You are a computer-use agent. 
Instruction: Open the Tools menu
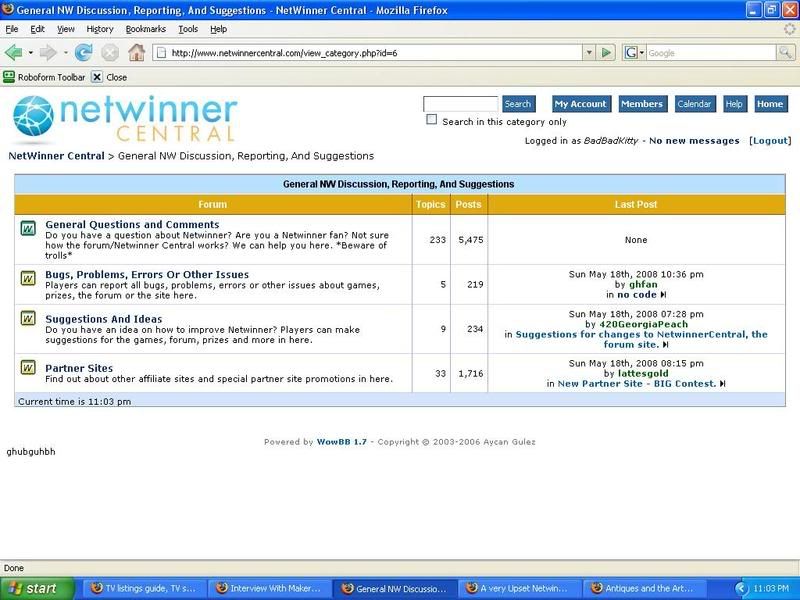(x=188, y=29)
